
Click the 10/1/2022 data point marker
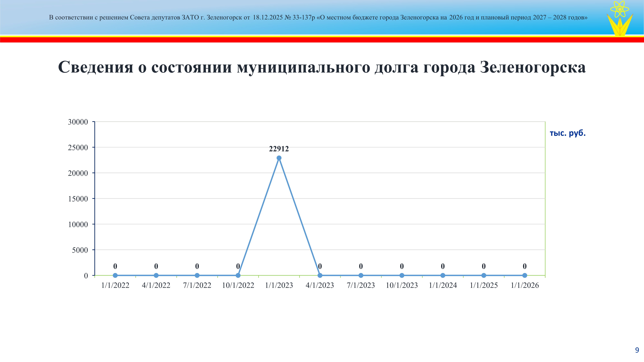pyautogui.click(x=238, y=275)
